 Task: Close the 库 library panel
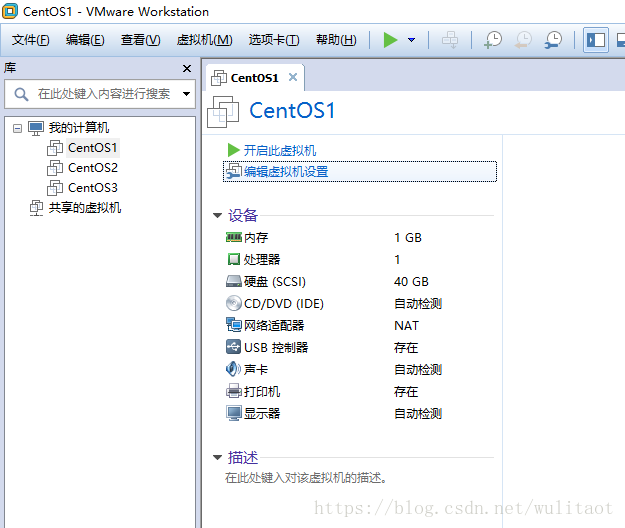pyautogui.click(x=187, y=69)
